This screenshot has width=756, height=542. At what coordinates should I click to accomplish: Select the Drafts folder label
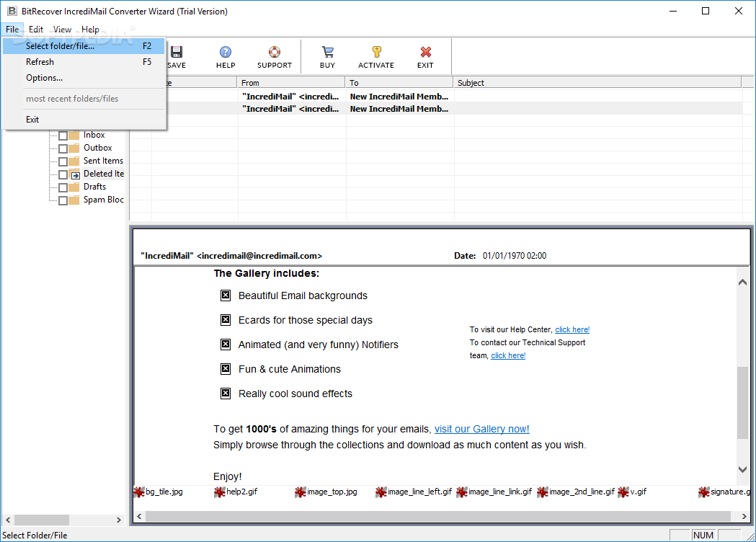(94, 187)
